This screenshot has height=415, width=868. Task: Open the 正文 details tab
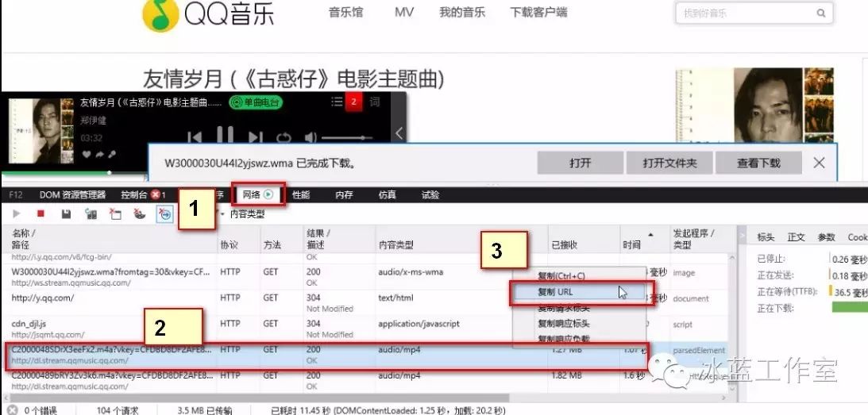click(x=796, y=236)
